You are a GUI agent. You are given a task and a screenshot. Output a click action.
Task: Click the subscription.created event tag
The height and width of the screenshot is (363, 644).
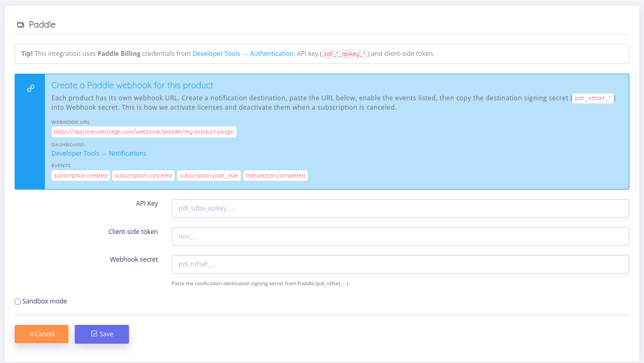pos(80,175)
